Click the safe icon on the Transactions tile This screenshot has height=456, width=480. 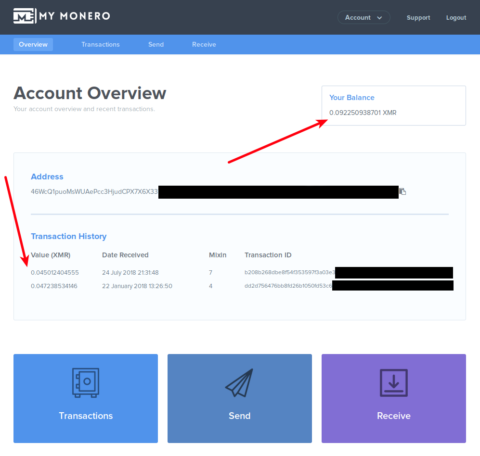coord(86,383)
